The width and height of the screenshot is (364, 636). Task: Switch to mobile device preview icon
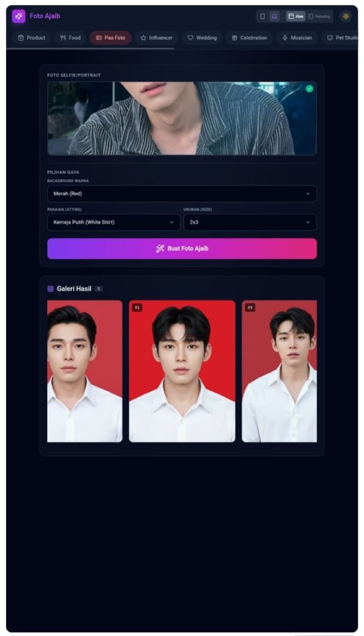pyautogui.click(x=263, y=16)
